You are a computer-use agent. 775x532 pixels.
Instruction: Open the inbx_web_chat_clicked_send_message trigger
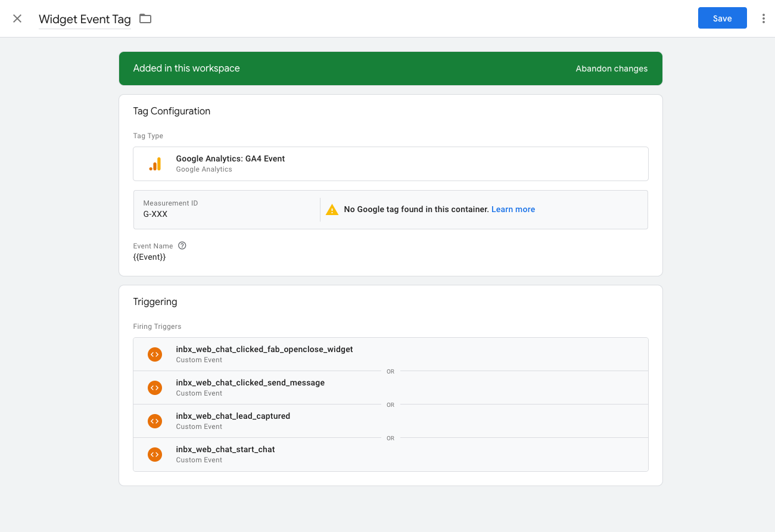click(391, 388)
